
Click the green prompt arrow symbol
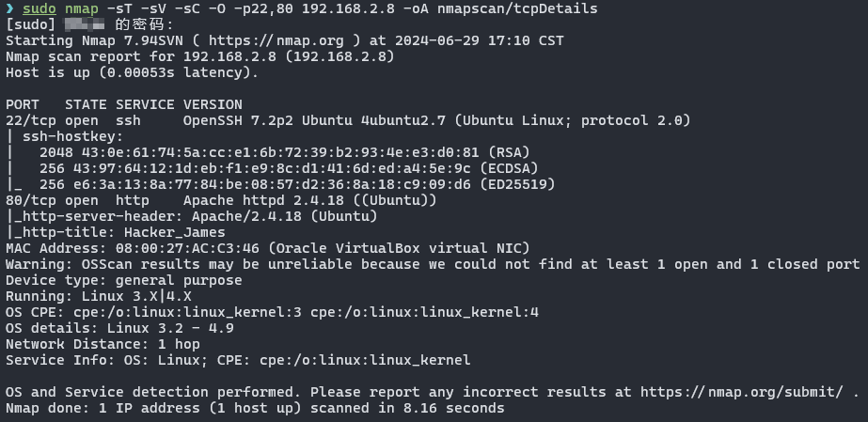(10, 9)
